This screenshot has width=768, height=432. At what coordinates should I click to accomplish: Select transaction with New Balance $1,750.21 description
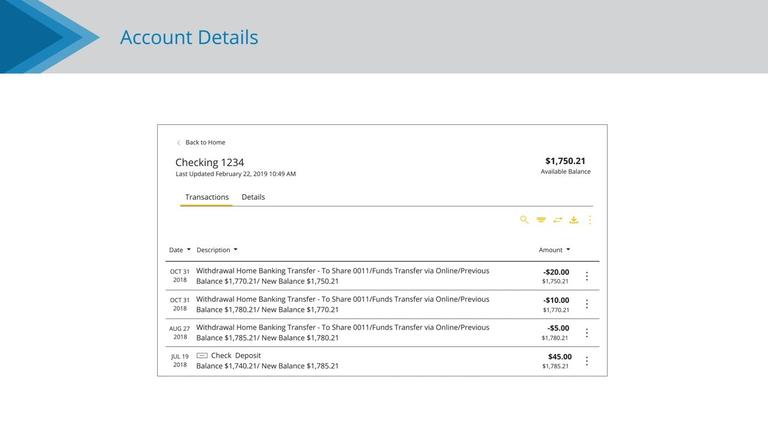pos(342,276)
